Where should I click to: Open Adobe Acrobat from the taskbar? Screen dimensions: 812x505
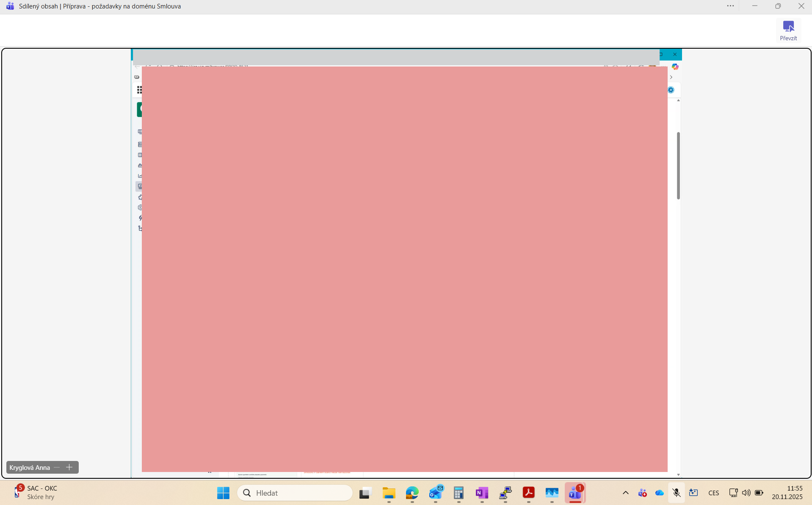(528, 493)
